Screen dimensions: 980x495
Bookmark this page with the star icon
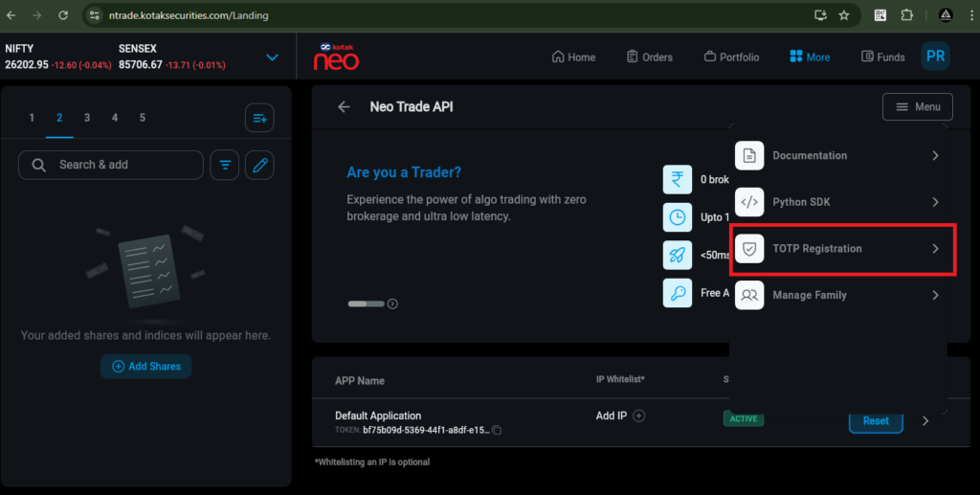pyautogui.click(x=844, y=15)
